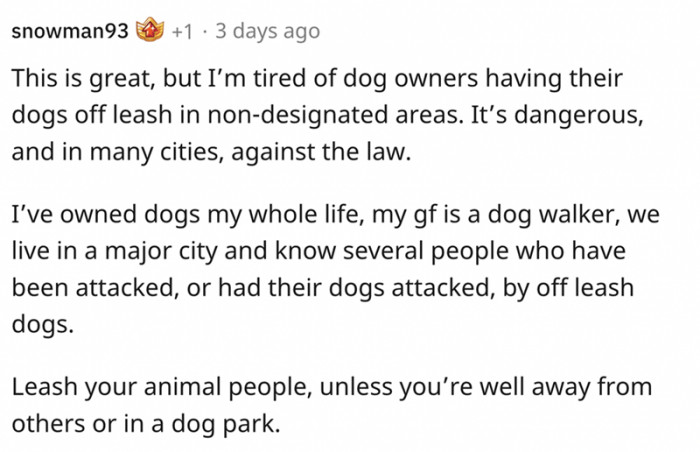Open the snowman93 user profile
The width and height of the screenshot is (700, 452).
tap(70, 32)
